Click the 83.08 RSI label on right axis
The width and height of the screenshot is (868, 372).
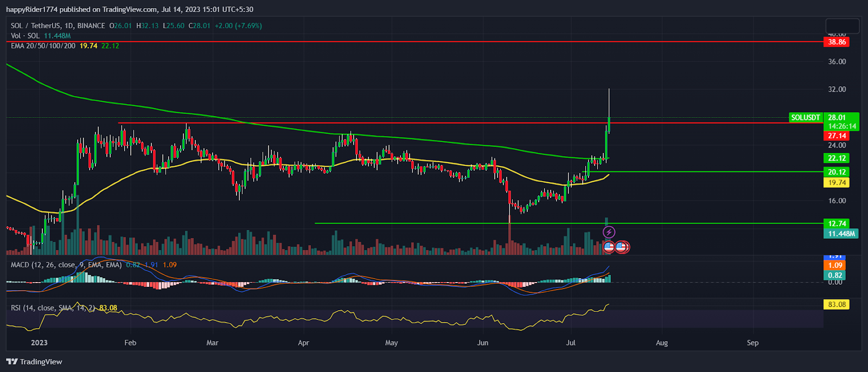coord(836,305)
